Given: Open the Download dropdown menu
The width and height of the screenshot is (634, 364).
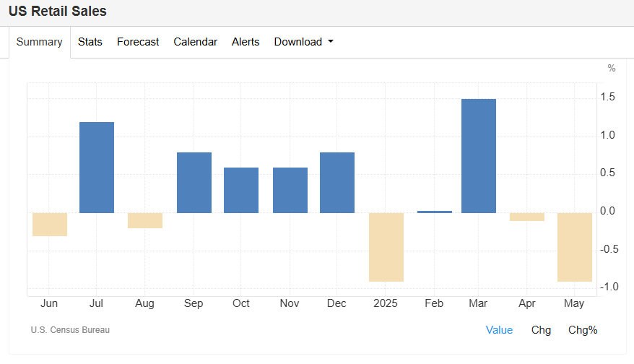Looking at the screenshot, I should tap(303, 42).
